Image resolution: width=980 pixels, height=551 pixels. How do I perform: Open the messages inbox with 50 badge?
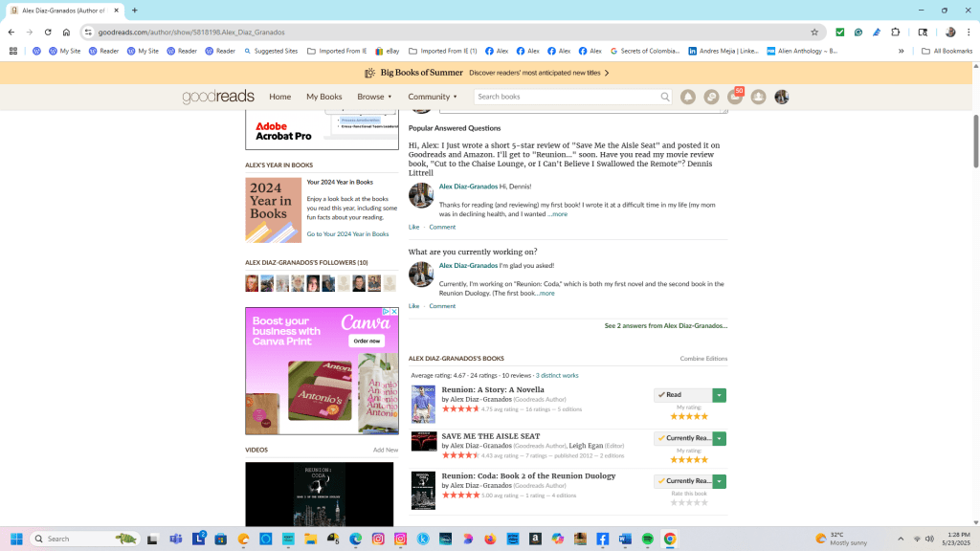point(735,97)
